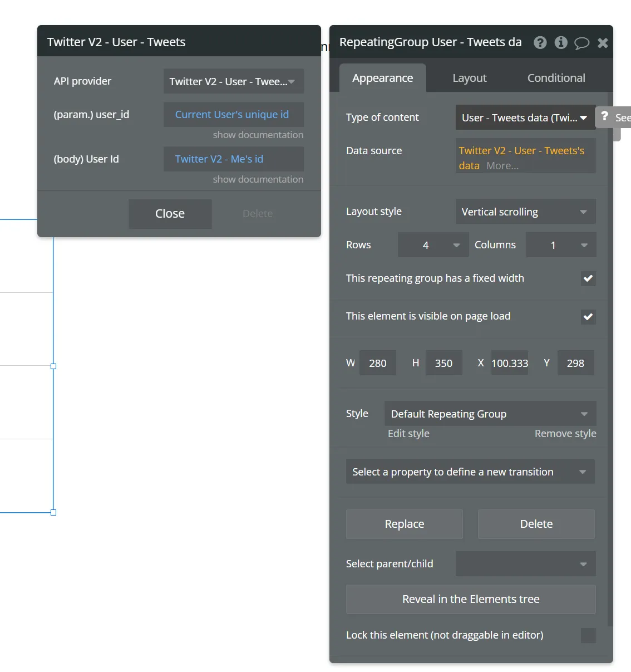This screenshot has width=631, height=672.
Task: Open the Columns count dropdown
Action: 561,245
